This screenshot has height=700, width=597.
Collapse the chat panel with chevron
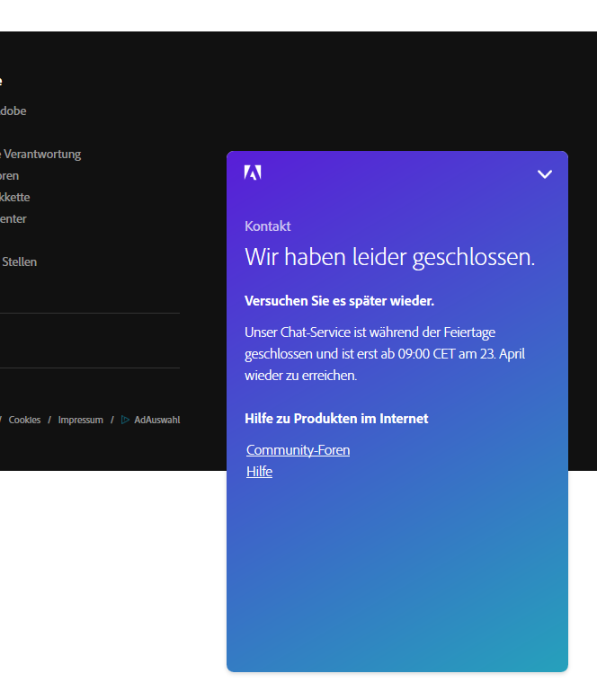pos(544,174)
